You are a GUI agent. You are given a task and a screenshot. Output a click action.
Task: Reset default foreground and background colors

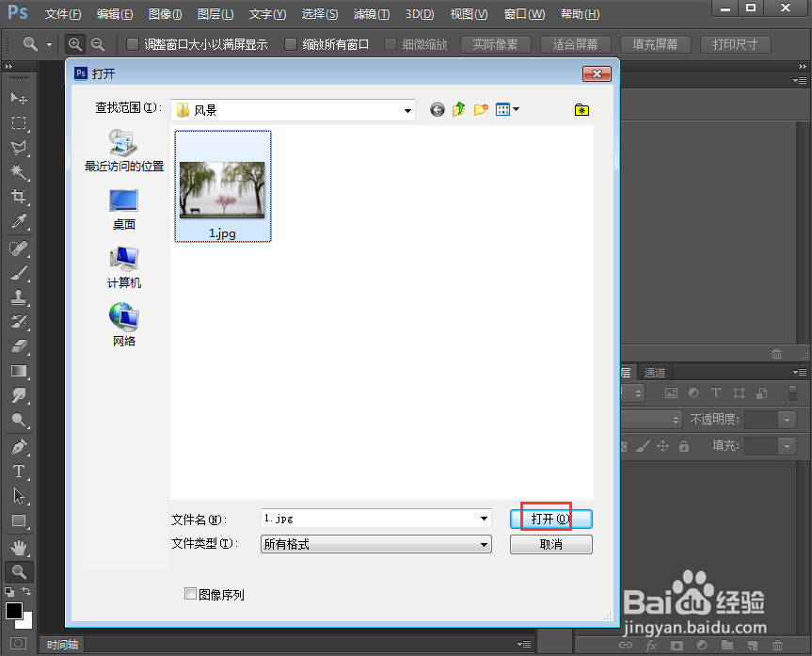(8, 591)
